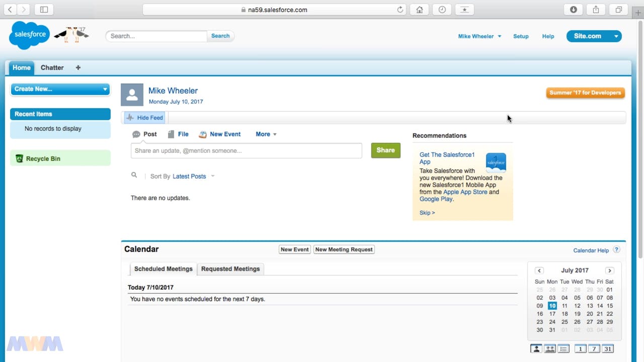Open the Apple App Store link

click(x=465, y=192)
